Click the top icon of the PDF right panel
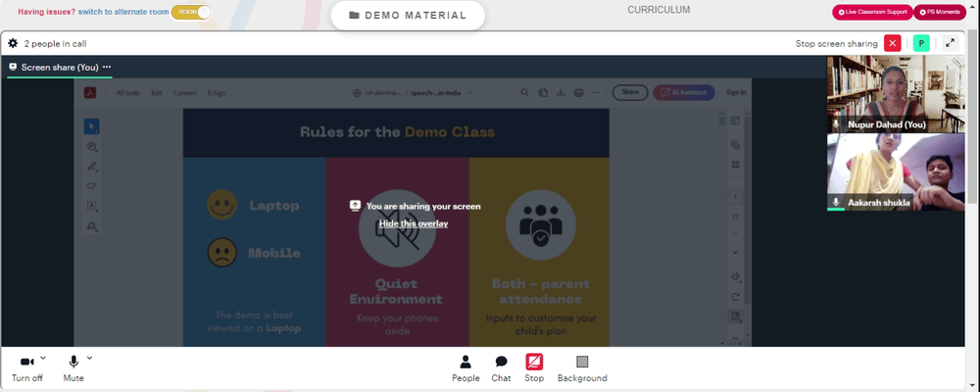 [736, 121]
